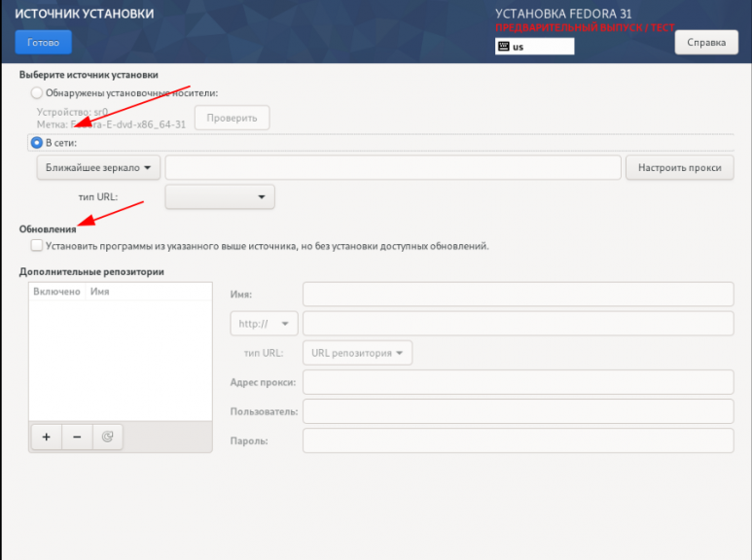This screenshot has height=560, width=752.
Task: Open the Ближайшее зеркало dropdown
Action: click(98, 168)
